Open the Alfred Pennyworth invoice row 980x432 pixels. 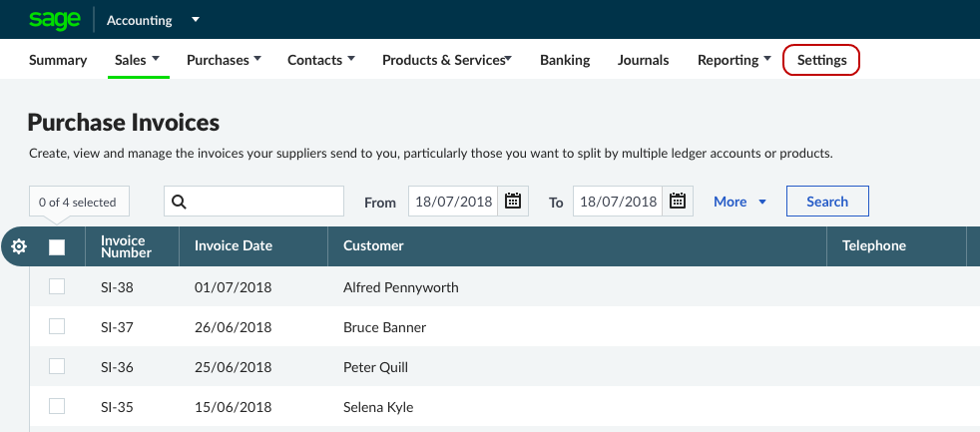pyautogui.click(x=400, y=287)
